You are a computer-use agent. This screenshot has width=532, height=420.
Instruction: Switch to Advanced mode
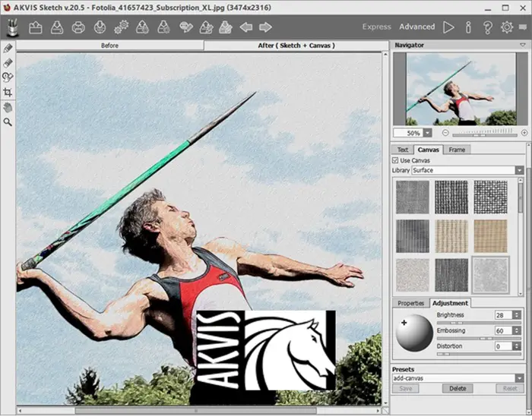pyautogui.click(x=417, y=27)
